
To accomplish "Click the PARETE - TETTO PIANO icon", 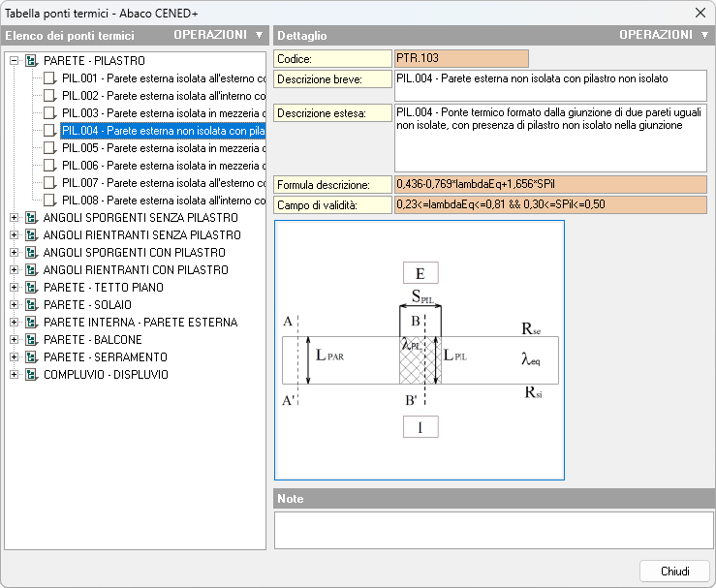I will 31,288.
